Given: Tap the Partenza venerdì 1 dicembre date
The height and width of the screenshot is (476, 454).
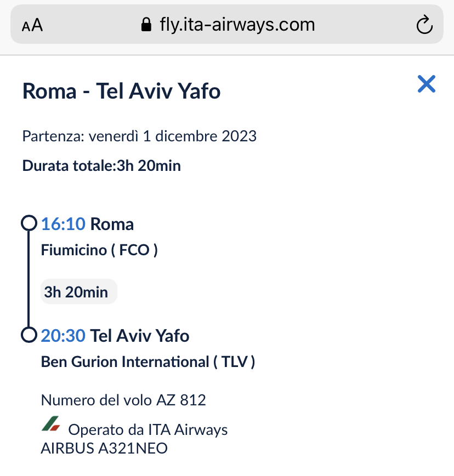Looking at the screenshot, I should [x=139, y=136].
